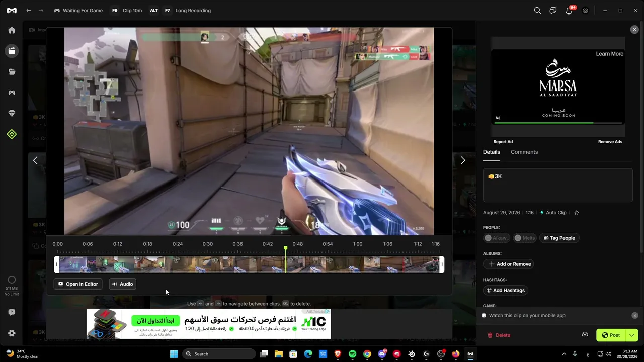Mute the Marsa ad video

pyautogui.click(x=498, y=118)
